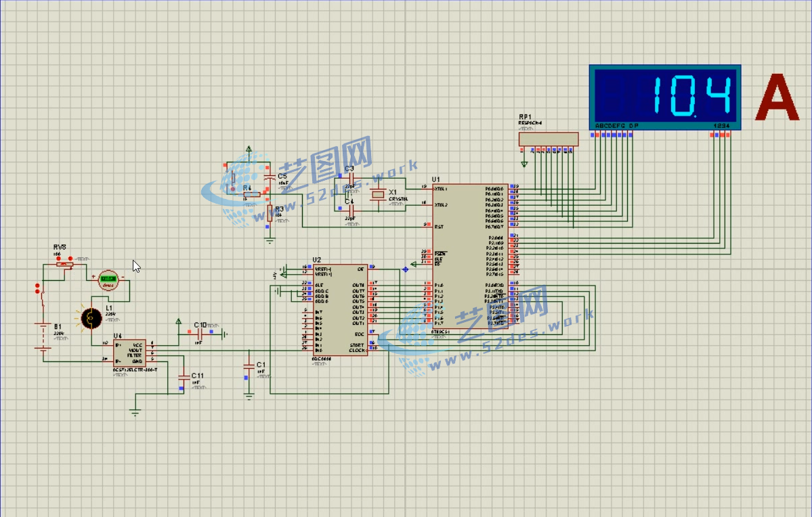Click the 'C5' label
Viewport: 812px width, 517px height.
tap(282, 177)
